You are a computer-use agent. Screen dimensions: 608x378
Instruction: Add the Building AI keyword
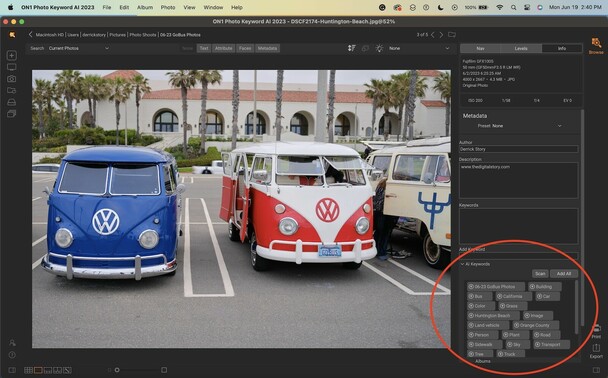click(x=544, y=287)
